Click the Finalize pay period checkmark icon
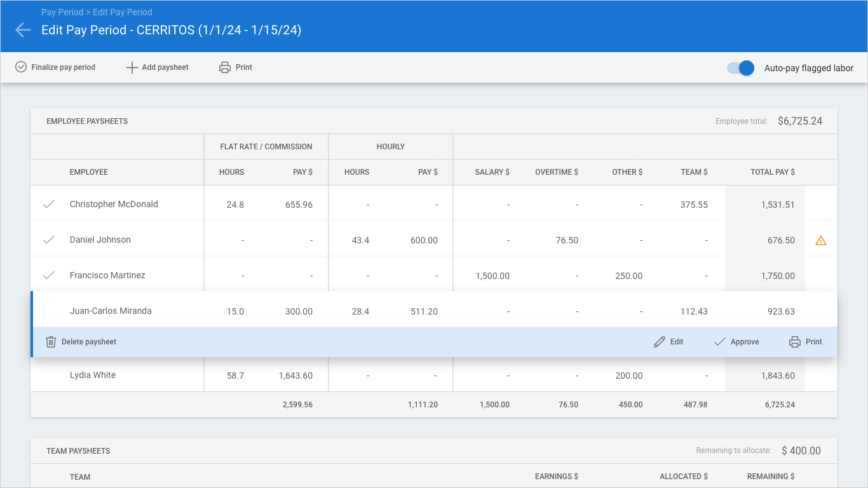This screenshot has height=488, width=868. click(21, 67)
